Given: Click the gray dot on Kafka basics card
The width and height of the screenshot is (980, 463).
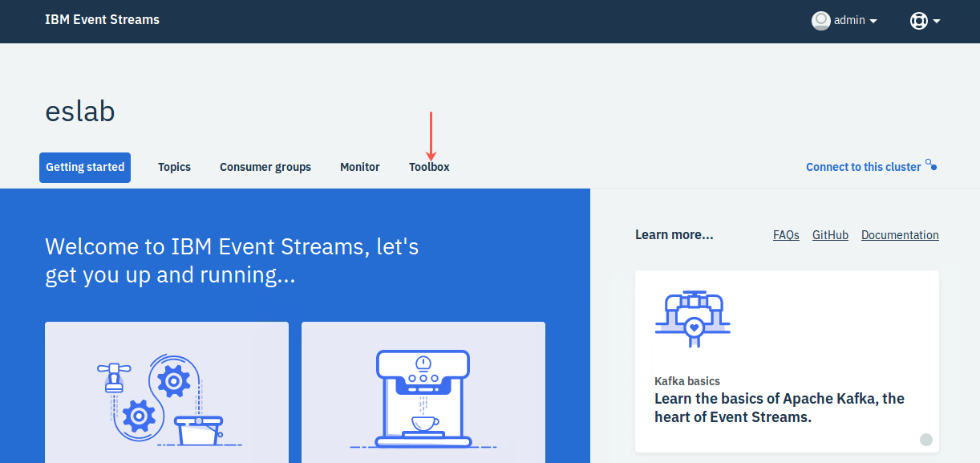Looking at the screenshot, I should click(926, 440).
